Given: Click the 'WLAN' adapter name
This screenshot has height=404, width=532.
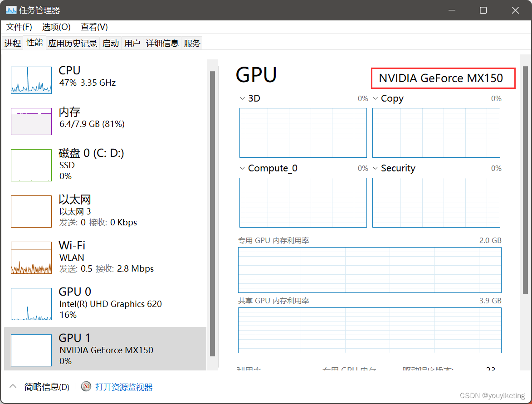Looking at the screenshot, I should (x=72, y=258).
